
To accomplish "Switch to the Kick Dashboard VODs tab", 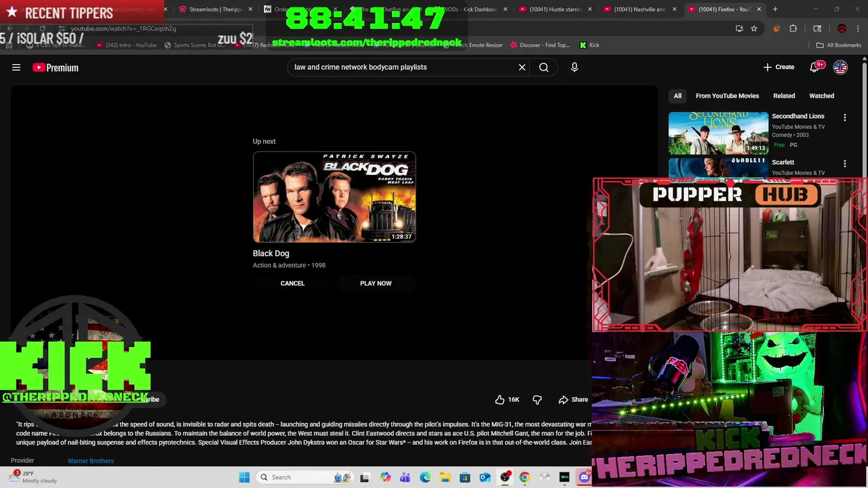I will click(x=470, y=9).
